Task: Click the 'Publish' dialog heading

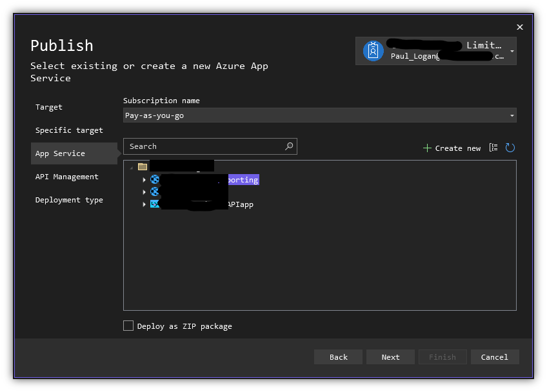Action: pyautogui.click(x=62, y=46)
